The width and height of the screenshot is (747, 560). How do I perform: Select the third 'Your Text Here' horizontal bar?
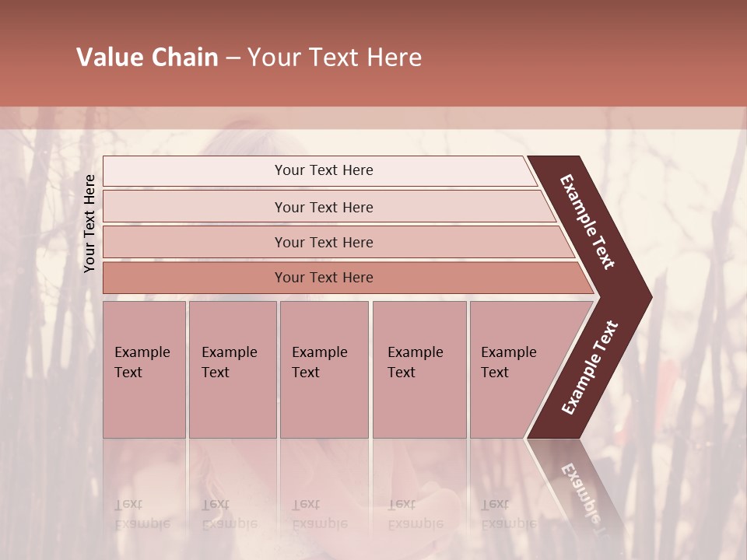[x=338, y=242]
